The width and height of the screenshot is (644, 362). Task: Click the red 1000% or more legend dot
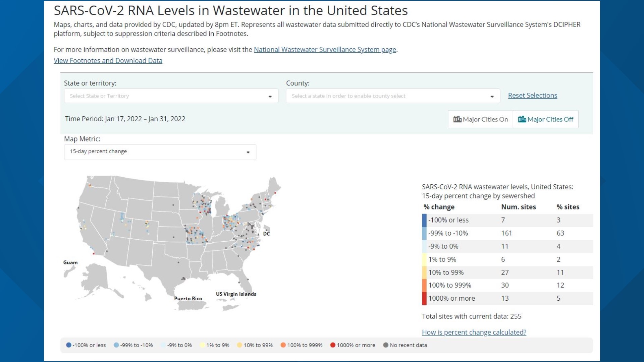[333, 345]
